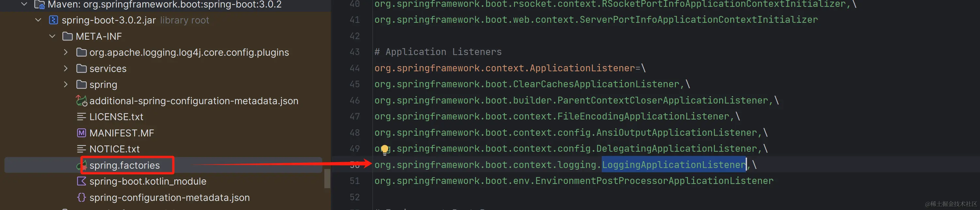
Task: Click the log4j plugins folder icon
Action: point(81,52)
